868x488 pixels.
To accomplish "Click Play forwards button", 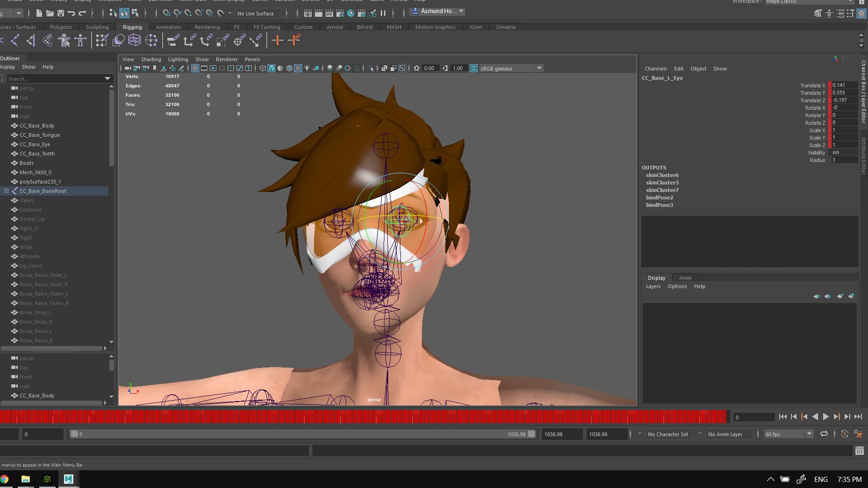I will point(825,417).
